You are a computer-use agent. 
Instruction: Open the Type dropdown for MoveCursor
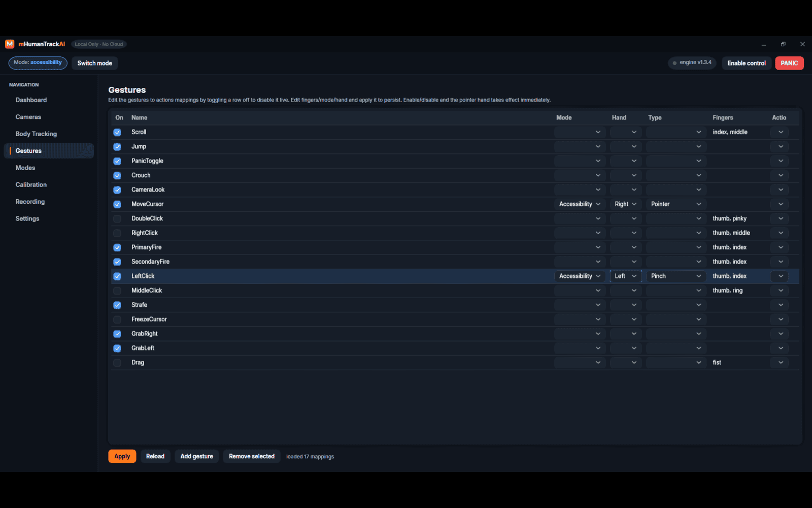(x=676, y=204)
